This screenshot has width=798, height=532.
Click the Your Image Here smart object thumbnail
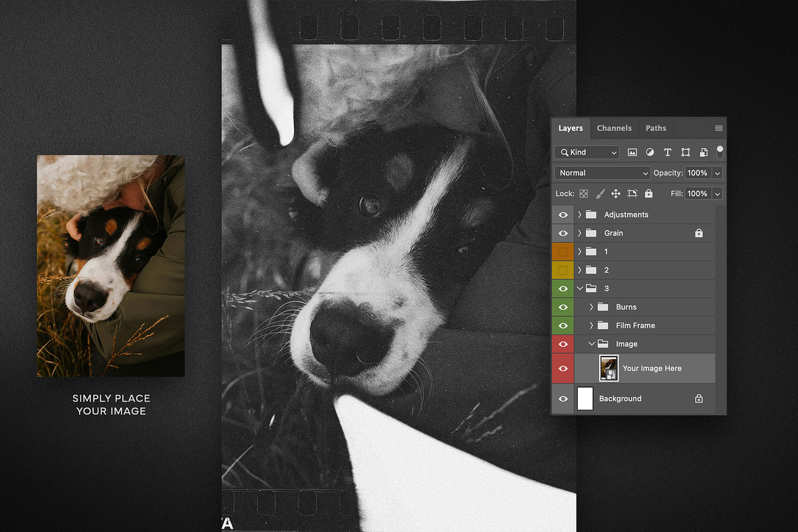pos(609,368)
